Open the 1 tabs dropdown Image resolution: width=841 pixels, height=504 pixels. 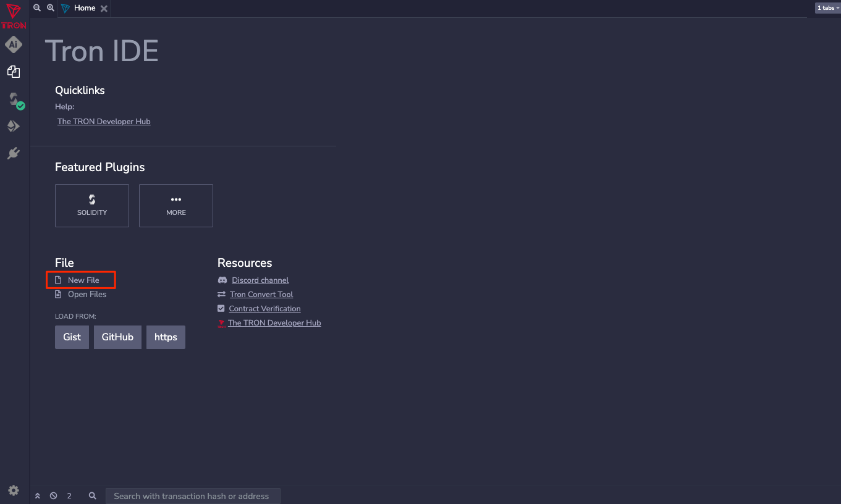click(828, 8)
